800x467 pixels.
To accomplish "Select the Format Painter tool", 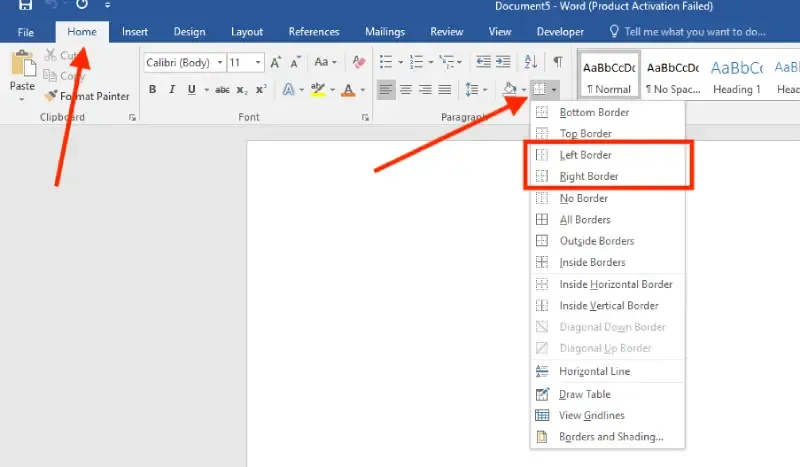I will click(x=87, y=96).
